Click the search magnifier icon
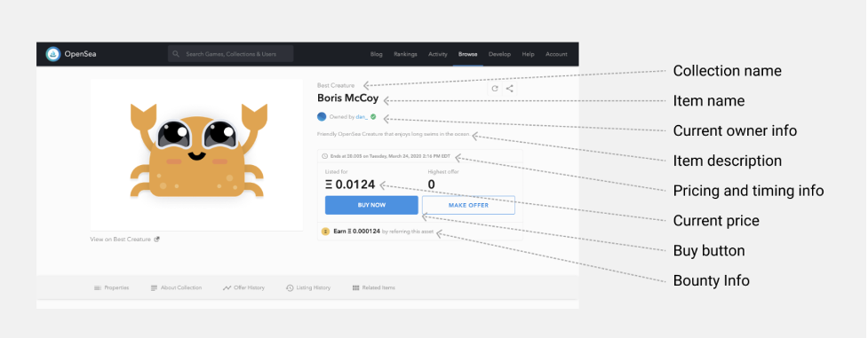868x338 pixels. pyautogui.click(x=176, y=54)
